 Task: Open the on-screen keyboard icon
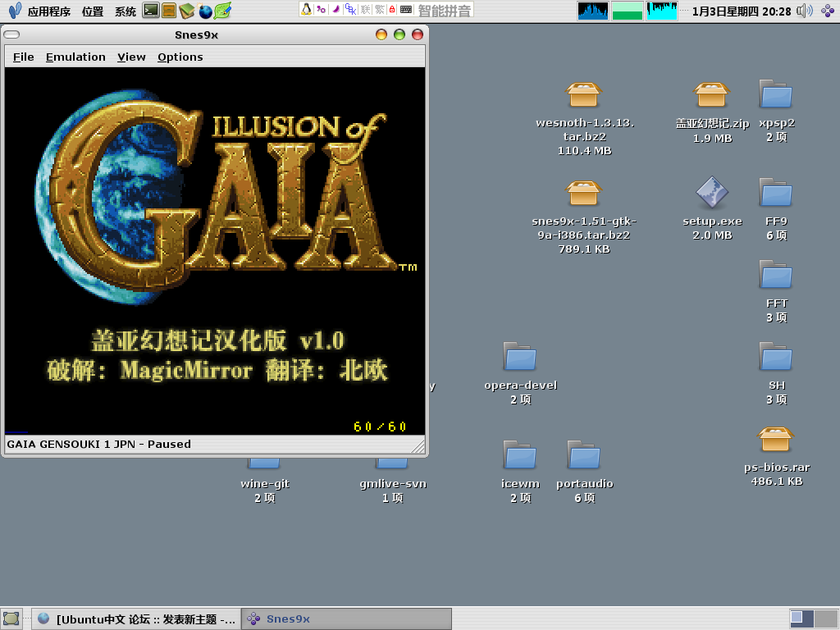406,10
